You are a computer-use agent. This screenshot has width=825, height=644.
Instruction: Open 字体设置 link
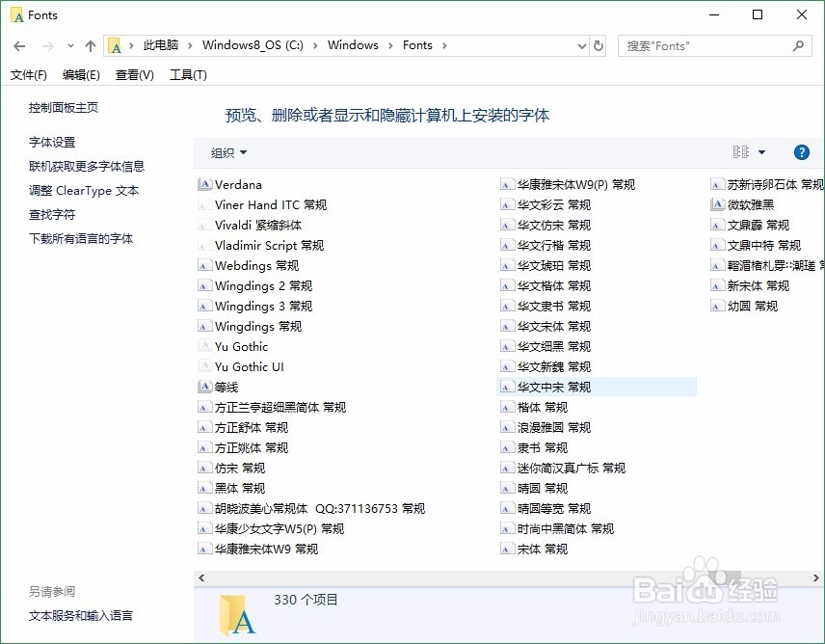[52, 142]
